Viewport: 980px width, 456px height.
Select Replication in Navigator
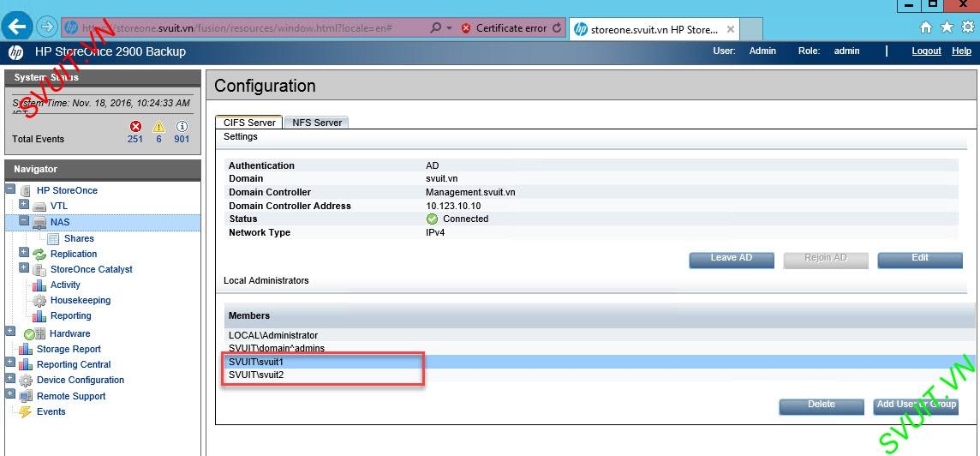click(74, 254)
